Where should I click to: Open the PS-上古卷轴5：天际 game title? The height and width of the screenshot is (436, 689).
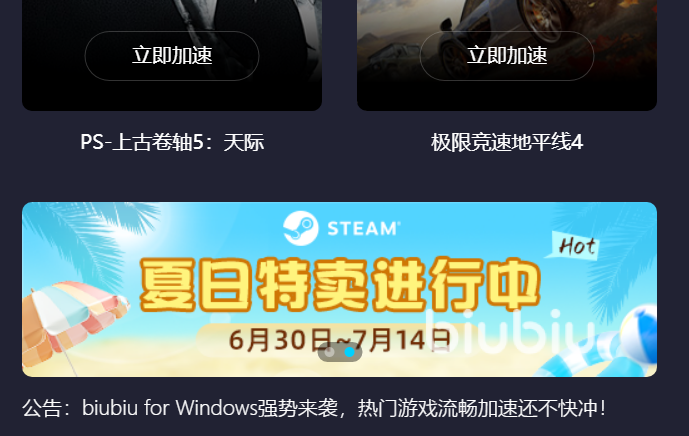(x=172, y=142)
